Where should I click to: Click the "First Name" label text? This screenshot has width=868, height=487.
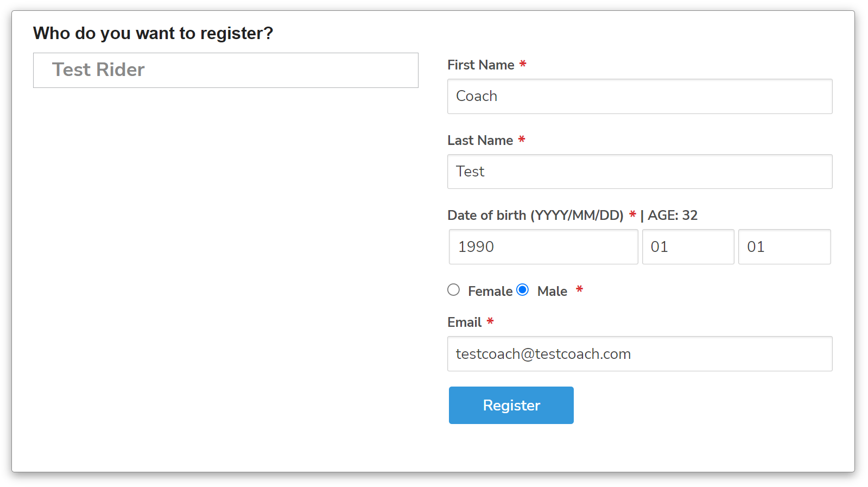[x=480, y=65]
